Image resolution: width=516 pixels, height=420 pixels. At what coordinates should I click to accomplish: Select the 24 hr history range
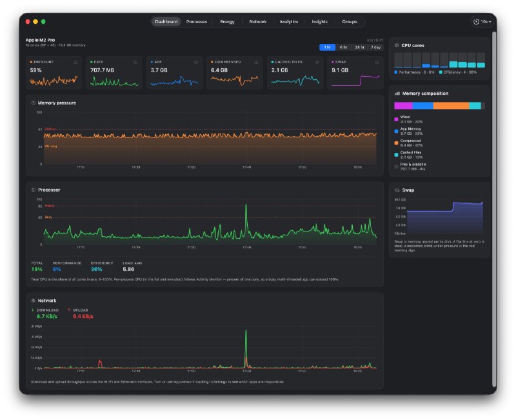click(x=359, y=47)
